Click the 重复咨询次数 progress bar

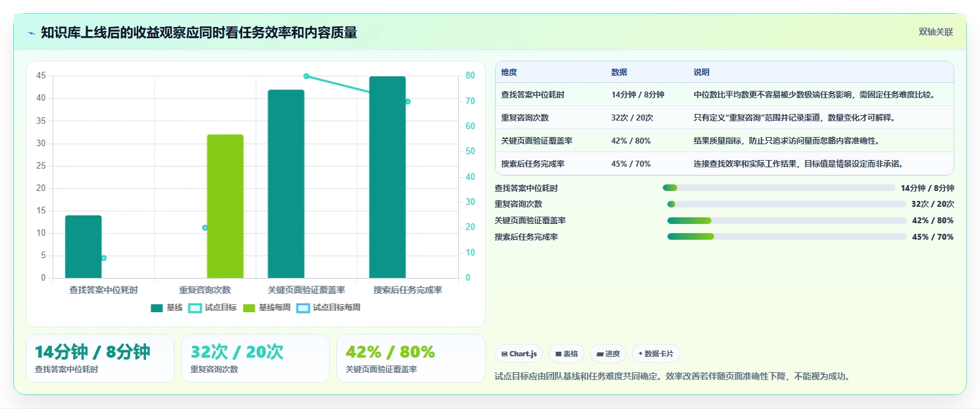point(787,204)
